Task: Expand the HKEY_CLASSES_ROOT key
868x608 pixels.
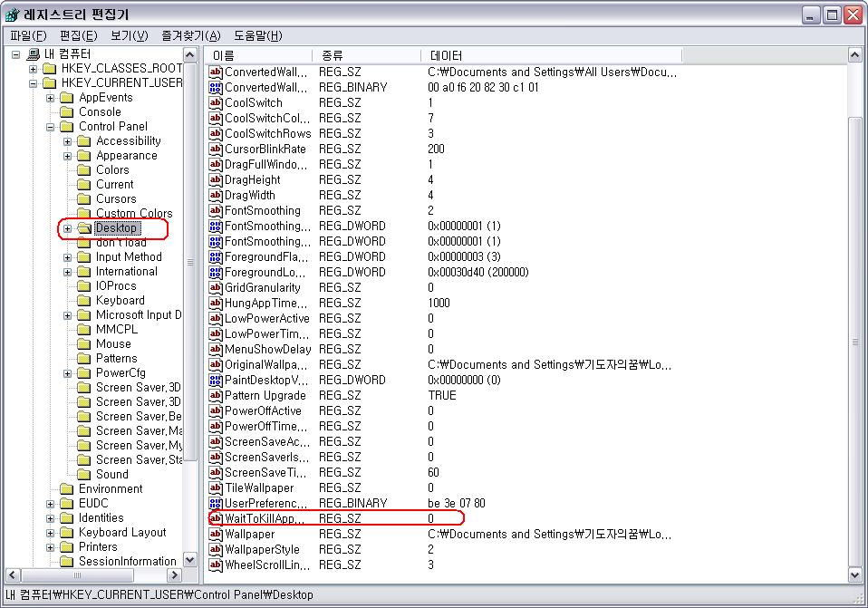Action: [34, 69]
